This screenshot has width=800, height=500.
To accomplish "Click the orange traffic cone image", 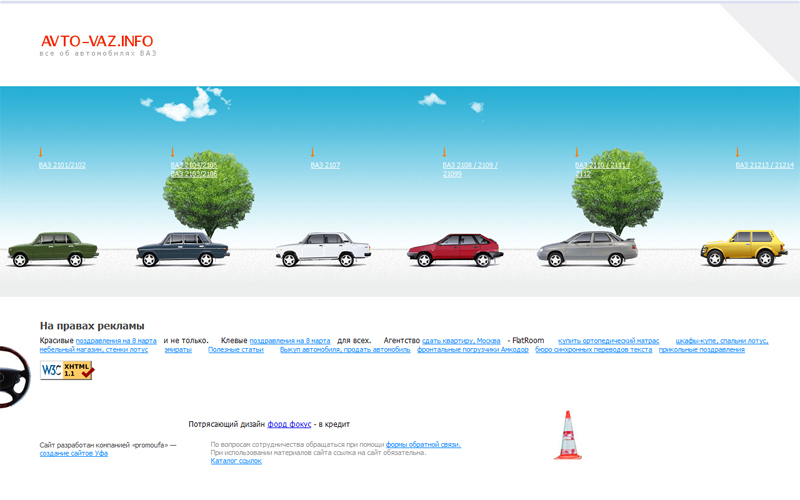I will pos(568,435).
